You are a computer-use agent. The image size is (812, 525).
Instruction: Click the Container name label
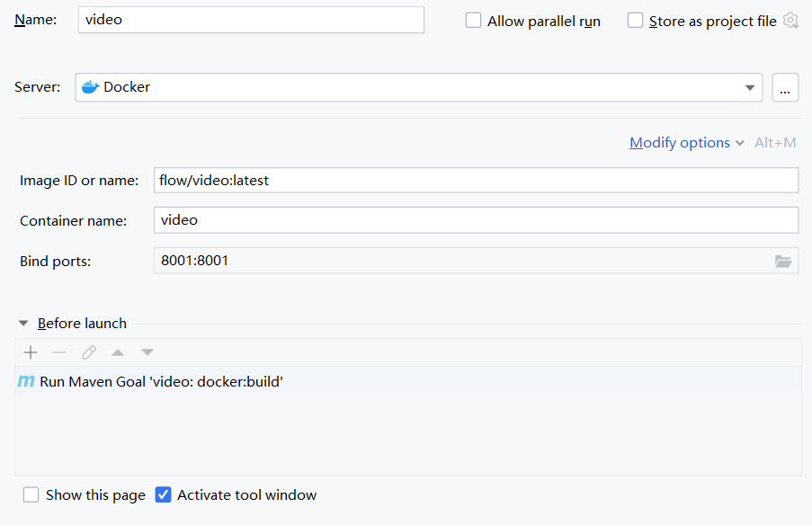73,220
